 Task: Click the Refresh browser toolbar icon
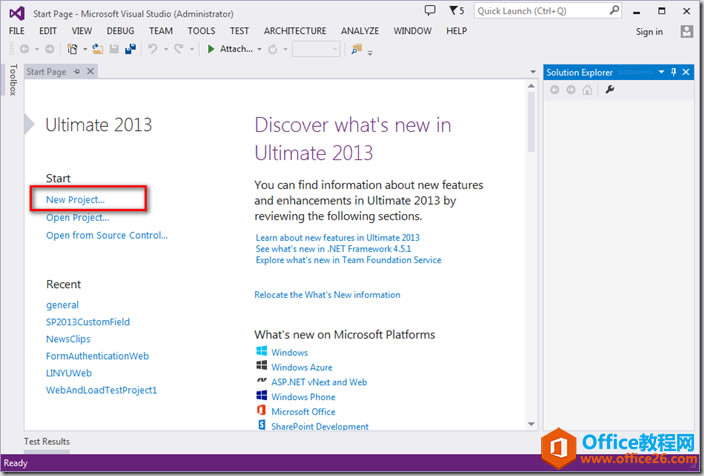273,49
